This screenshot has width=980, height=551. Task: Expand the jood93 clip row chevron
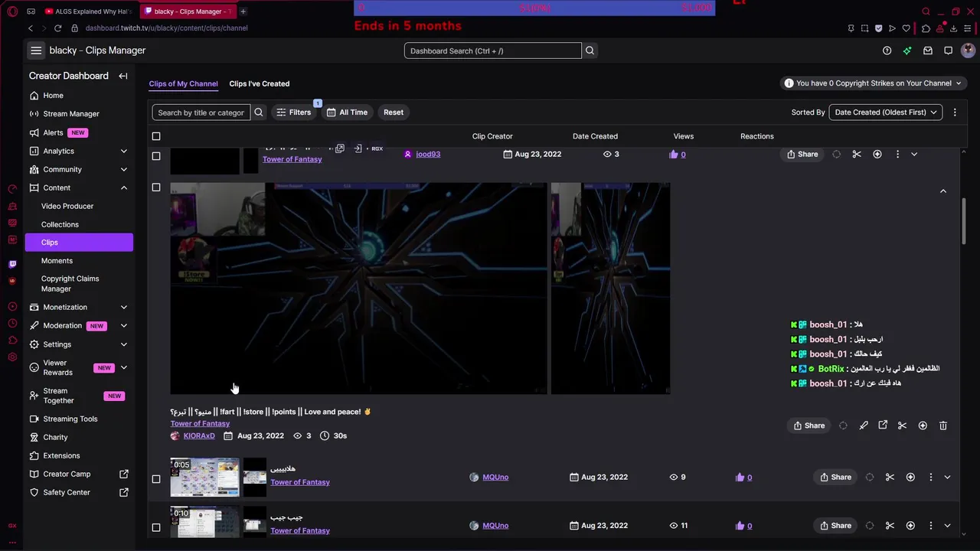click(x=913, y=154)
